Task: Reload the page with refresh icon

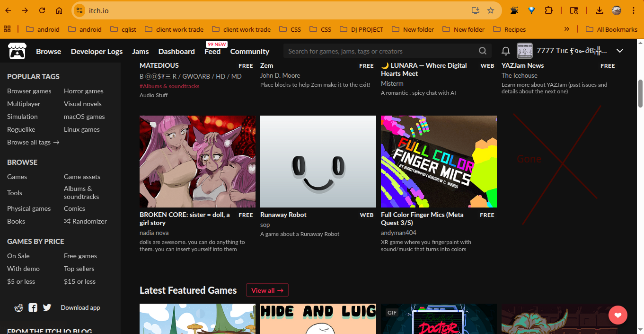Action: pyautogui.click(x=42, y=10)
